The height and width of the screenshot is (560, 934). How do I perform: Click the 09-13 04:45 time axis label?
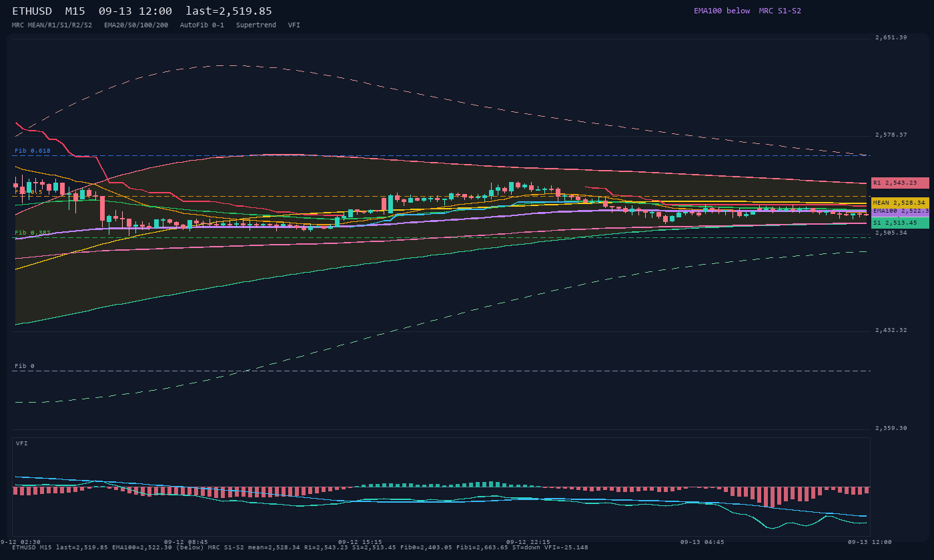[702, 542]
